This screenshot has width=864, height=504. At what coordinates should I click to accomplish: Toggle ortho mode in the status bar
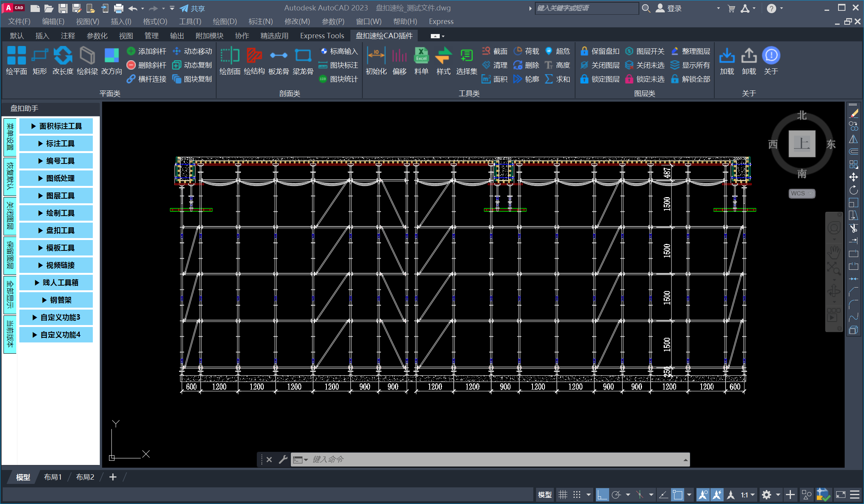pyautogui.click(x=602, y=495)
